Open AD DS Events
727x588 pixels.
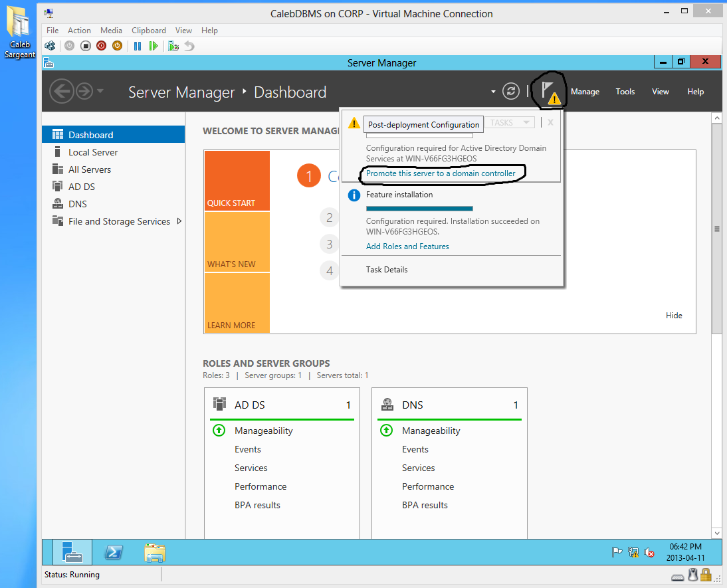[248, 449]
